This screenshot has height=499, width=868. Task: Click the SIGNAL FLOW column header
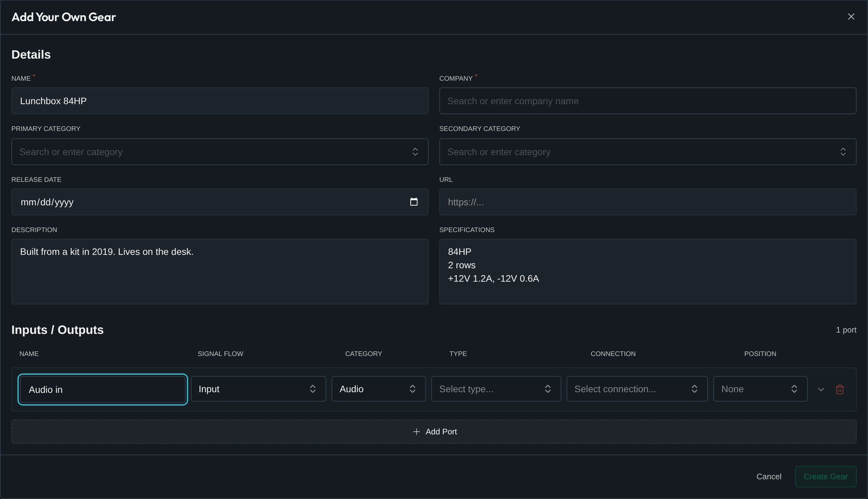(220, 354)
